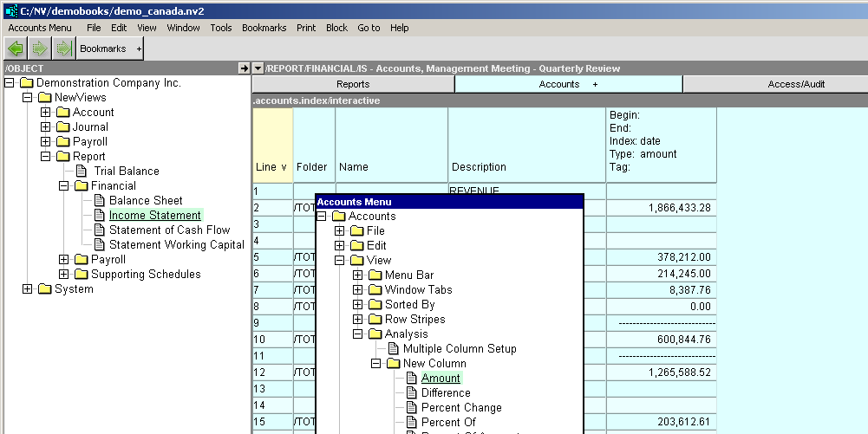Image resolution: width=868 pixels, height=434 pixels.
Task: Click the arrow icon on the OBJECT panel header
Action: point(244,68)
